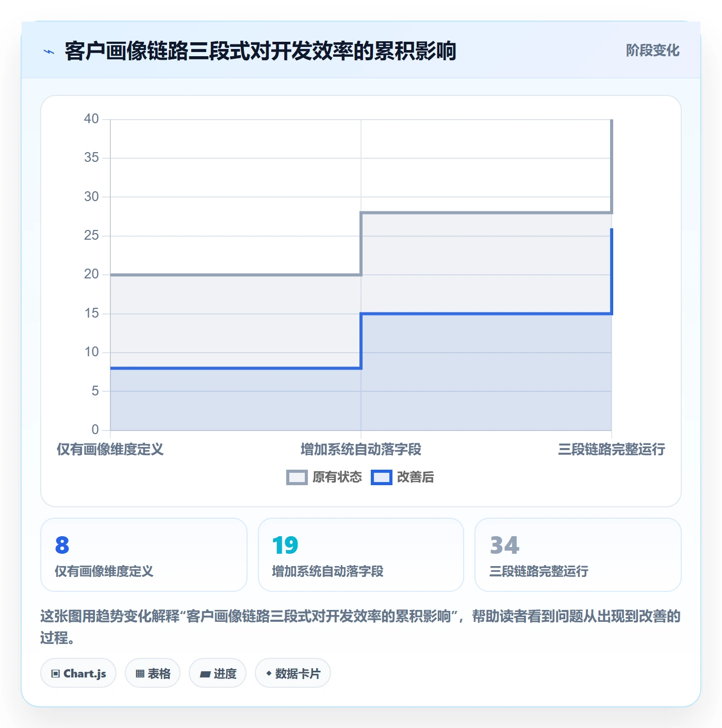
Task: Open the card showing the value 19
Action: point(361,555)
